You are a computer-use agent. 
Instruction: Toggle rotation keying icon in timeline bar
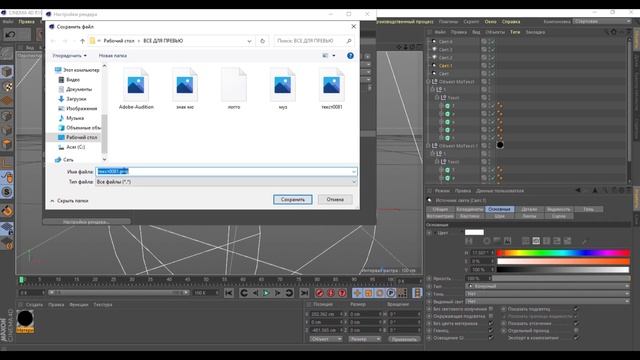(380, 293)
